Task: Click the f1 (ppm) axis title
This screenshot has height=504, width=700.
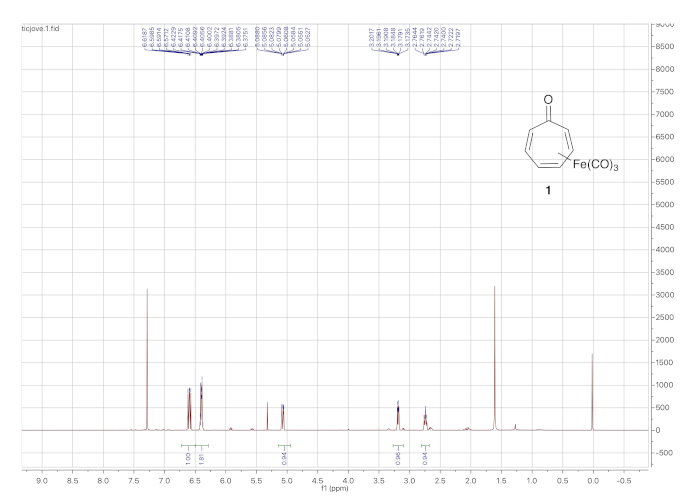Action: pyautogui.click(x=335, y=488)
